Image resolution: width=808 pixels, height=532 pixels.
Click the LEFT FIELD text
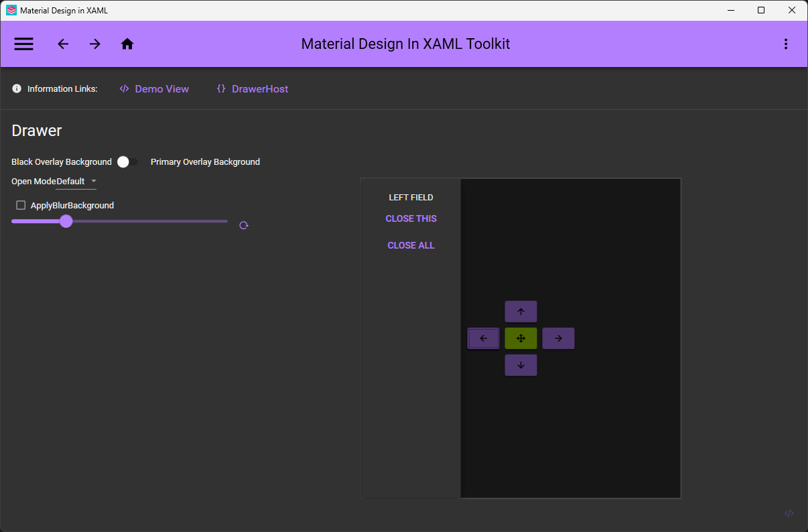pyautogui.click(x=411, y=198)
